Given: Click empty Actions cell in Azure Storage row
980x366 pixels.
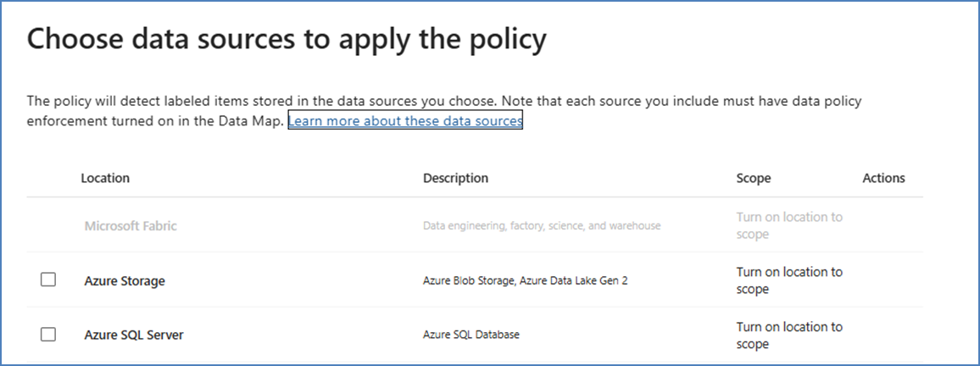Looking at the screenshot, I should (x=883, y=280).
